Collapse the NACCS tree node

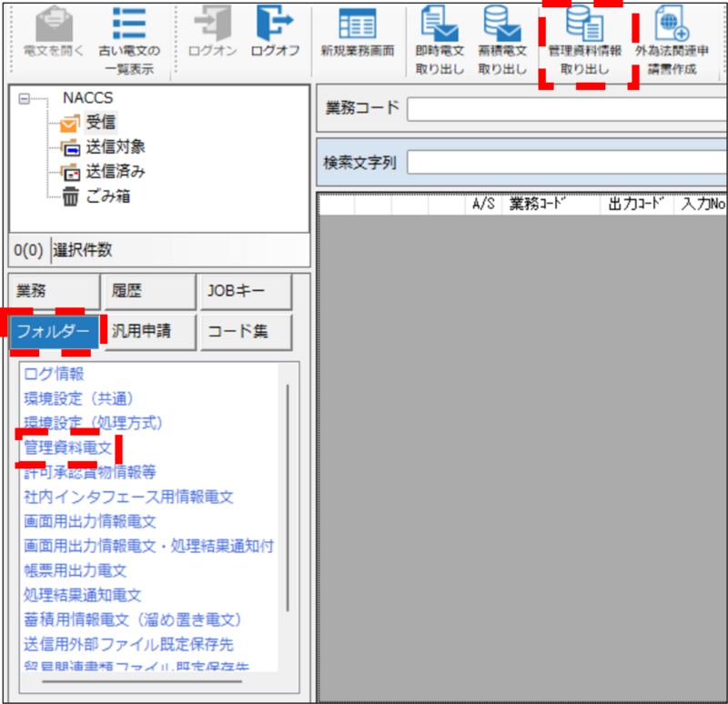coord(25,98)
